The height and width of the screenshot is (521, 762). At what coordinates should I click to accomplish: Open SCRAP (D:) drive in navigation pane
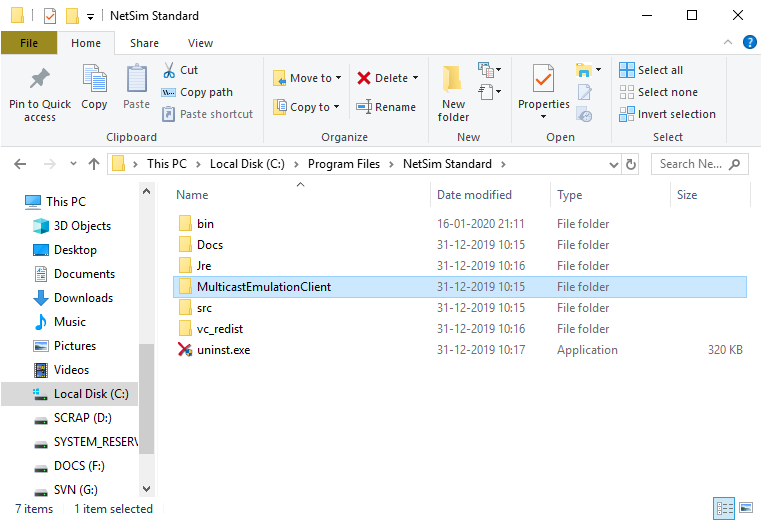(72, 418)
